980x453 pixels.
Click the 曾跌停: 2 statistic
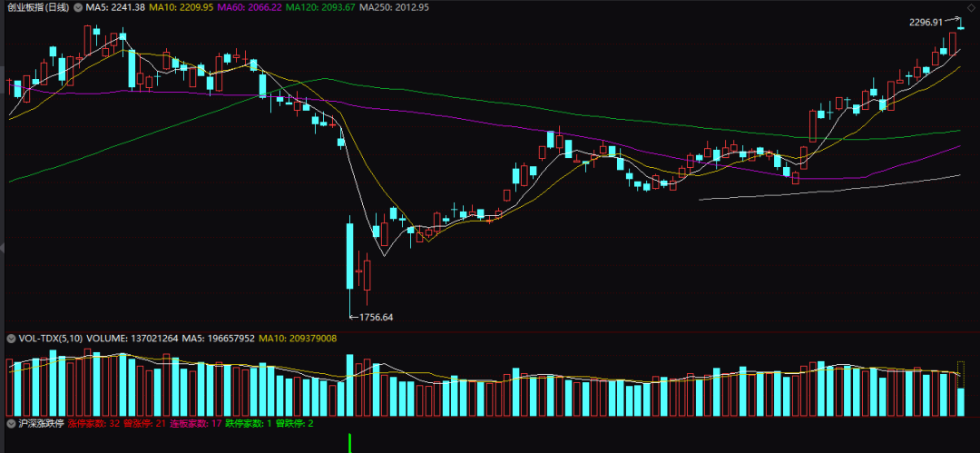tap(294, 424)
